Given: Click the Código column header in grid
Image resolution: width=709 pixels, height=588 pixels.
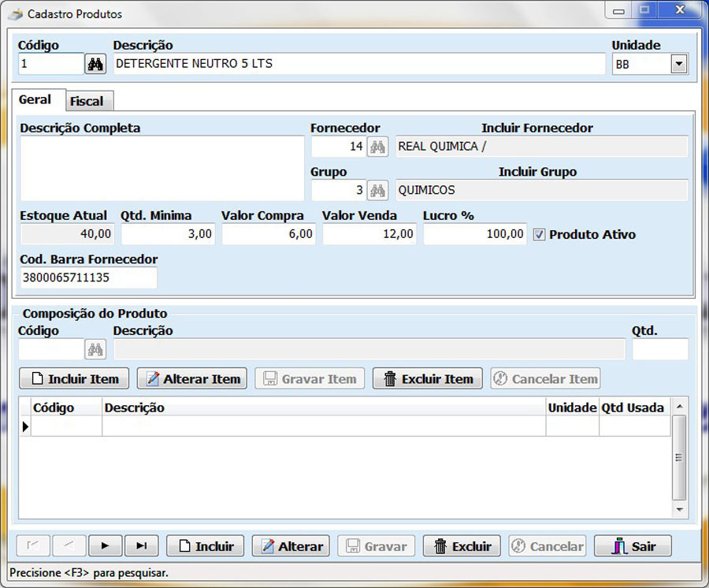Looking at the screenshot, I should tap(66, 408).
